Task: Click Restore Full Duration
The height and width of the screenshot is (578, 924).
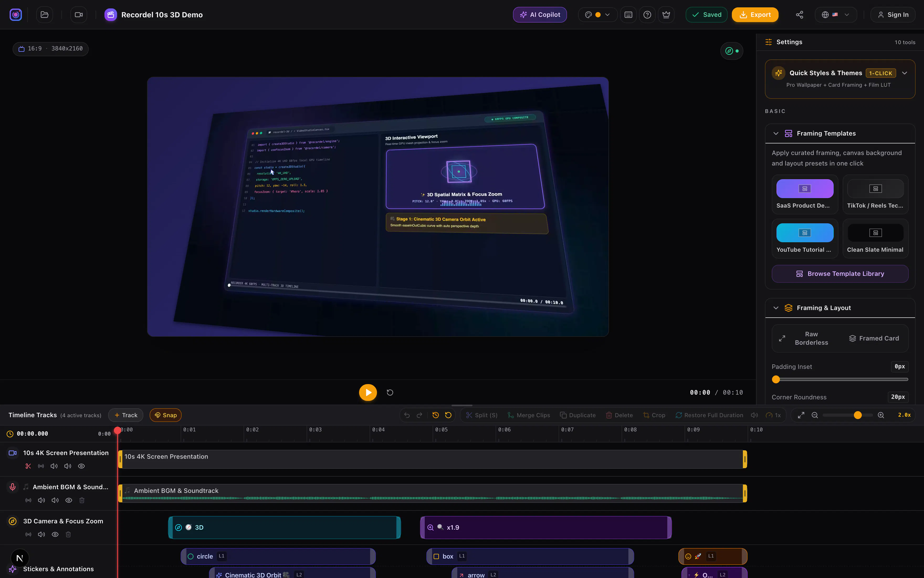Action: (x=710, y=415)
